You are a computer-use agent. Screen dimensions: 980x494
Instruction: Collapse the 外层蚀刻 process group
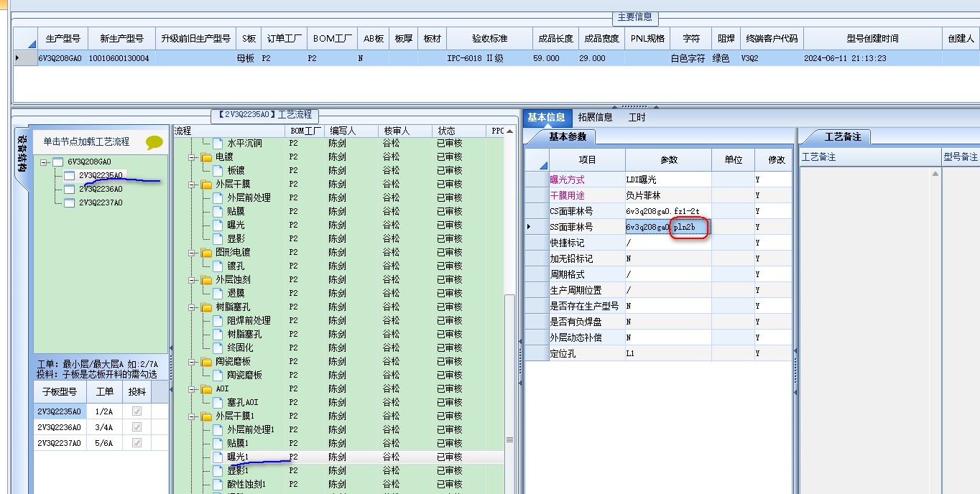point(193,279)
